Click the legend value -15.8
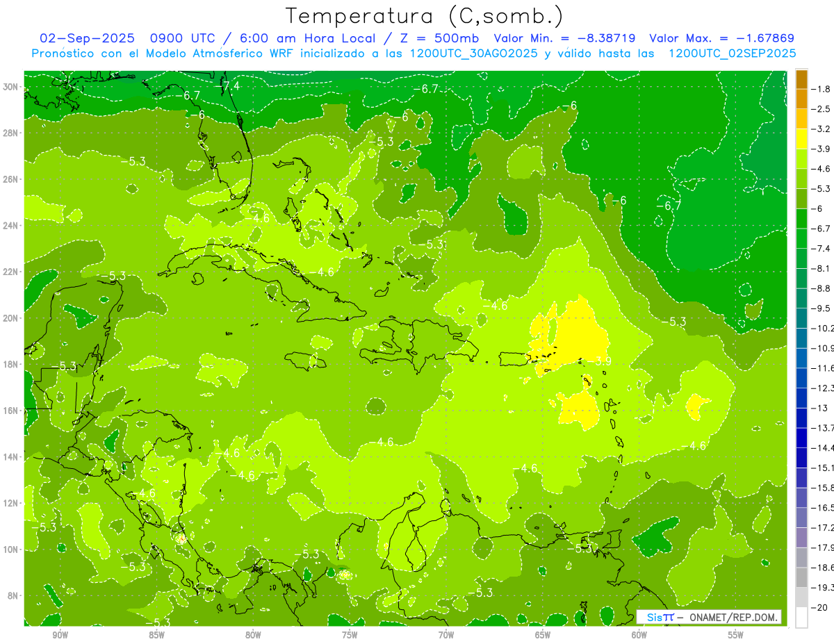This screenshot has height=644, width=834. click(x=822, y=488)
